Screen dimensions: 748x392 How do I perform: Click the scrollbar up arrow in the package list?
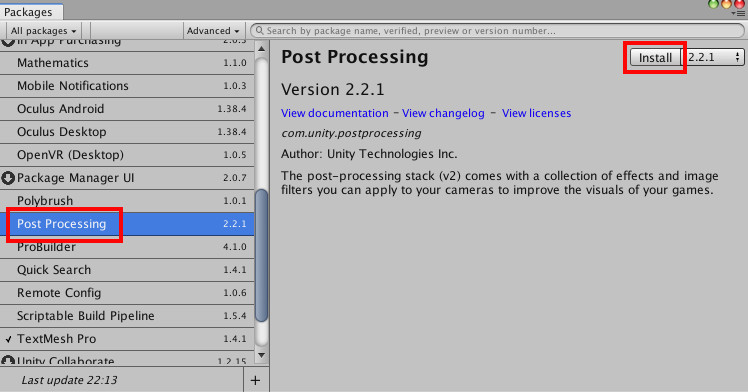(261, 49)
